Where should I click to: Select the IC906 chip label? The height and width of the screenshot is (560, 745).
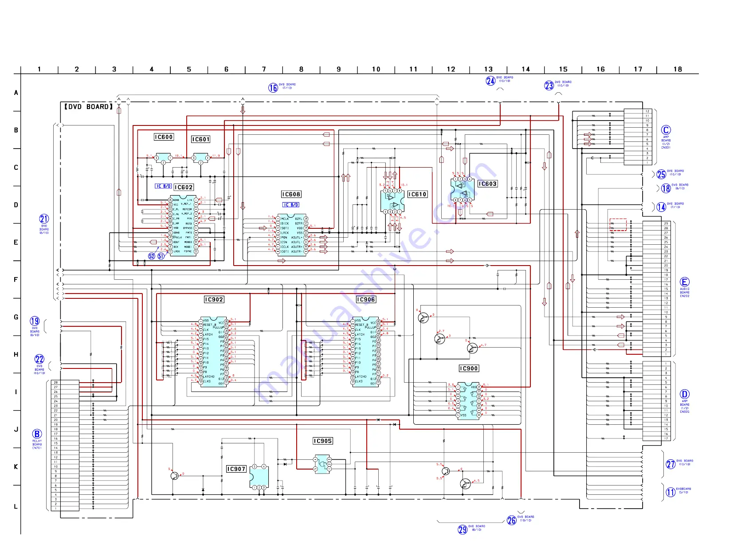point(366,299)
